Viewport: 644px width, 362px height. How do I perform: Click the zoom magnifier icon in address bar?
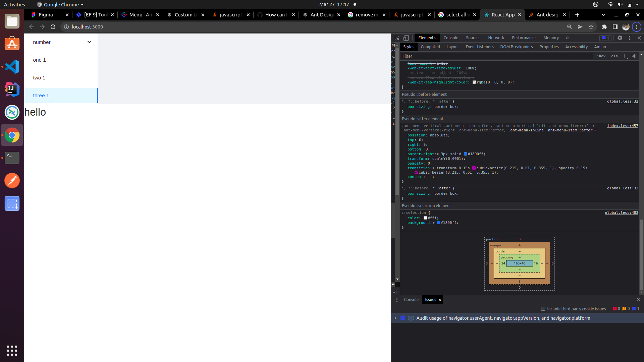(569, 27)
